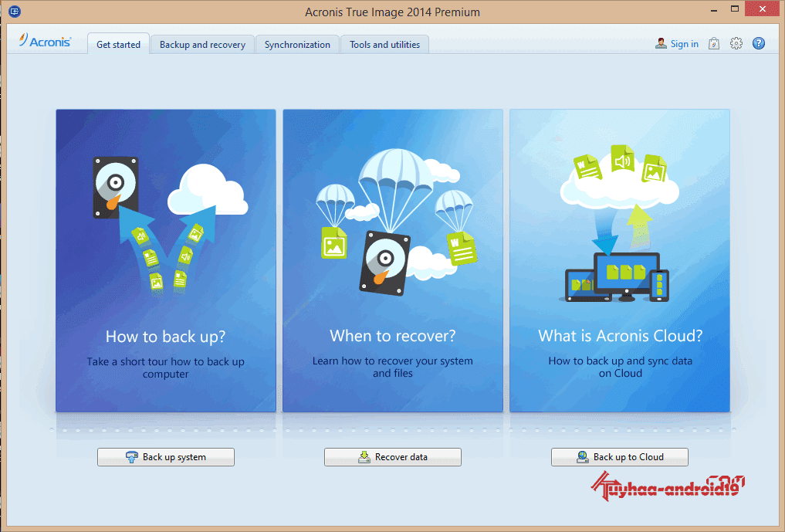Screen dimensions: 785x532
Task: Open Synchronization tab
Action: pos(297,45)
